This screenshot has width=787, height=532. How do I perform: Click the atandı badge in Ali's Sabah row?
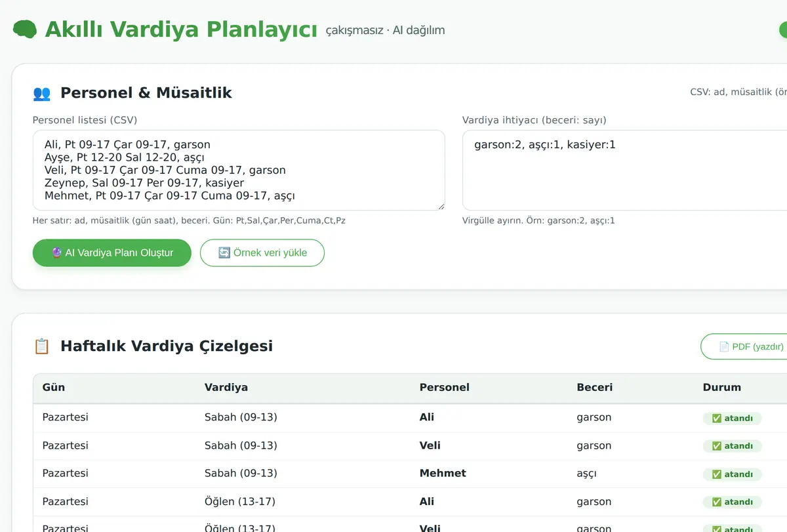[x=732, y=419]
